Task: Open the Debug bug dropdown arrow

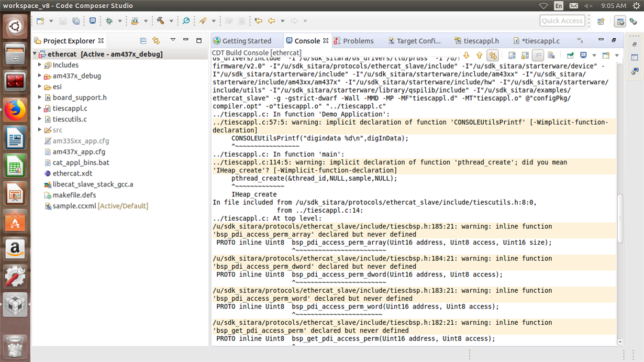Action: [119, 21]
